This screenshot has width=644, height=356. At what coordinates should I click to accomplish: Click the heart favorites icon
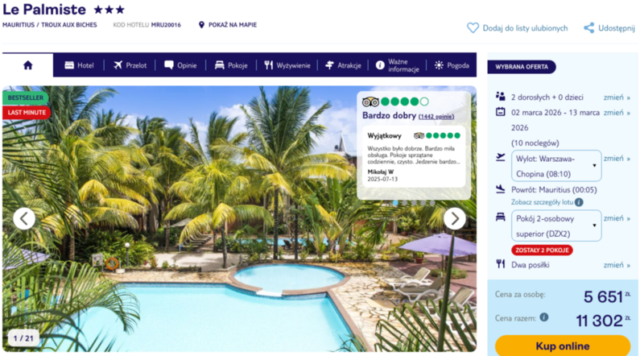[473, 28]
